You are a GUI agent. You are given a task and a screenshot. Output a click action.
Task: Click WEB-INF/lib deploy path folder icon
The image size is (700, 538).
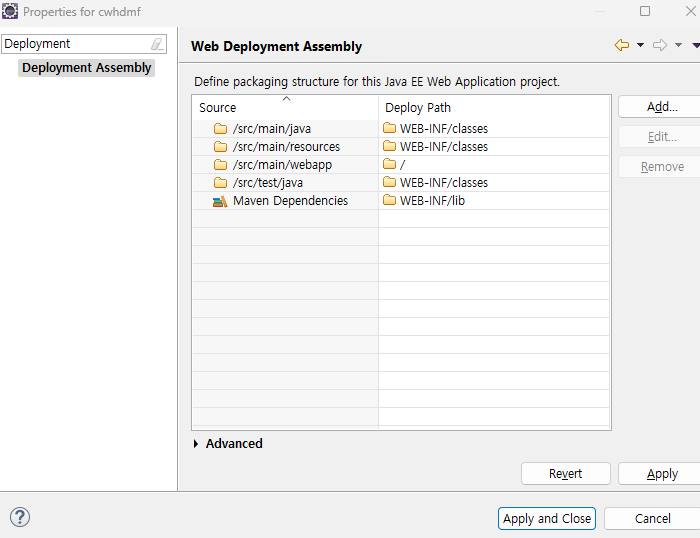tap(389, 200)
